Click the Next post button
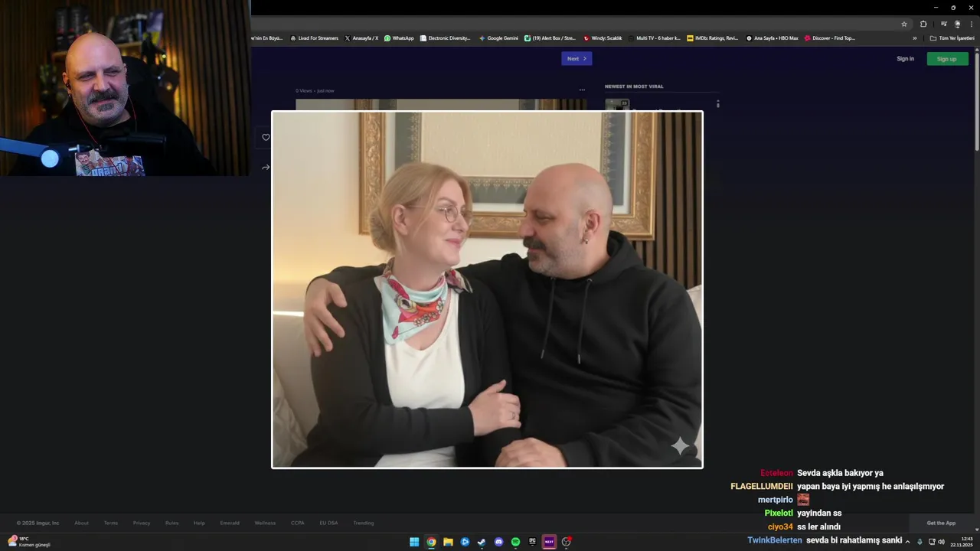The image size is (980, 551). click(577, 59)
